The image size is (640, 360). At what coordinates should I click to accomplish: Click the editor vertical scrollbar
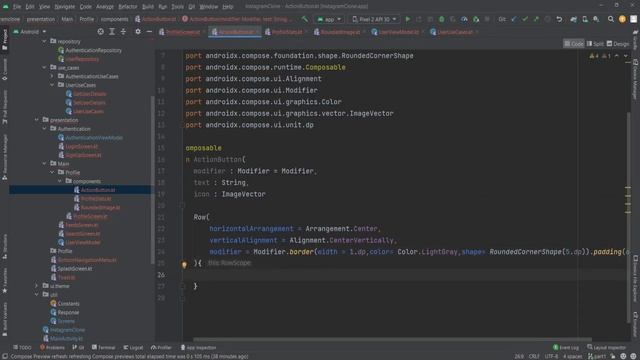[x=628, y=218]
